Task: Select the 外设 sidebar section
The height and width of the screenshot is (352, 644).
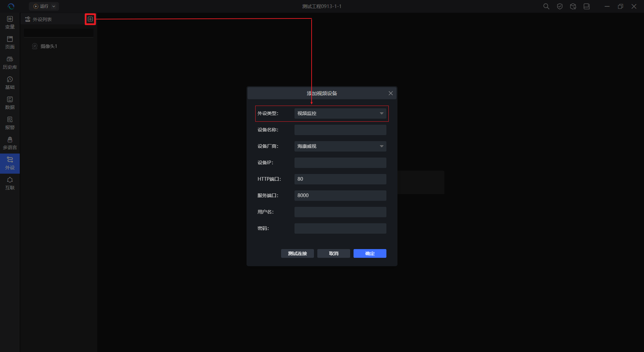Action: pyautogui.click(x=10, y=163)
